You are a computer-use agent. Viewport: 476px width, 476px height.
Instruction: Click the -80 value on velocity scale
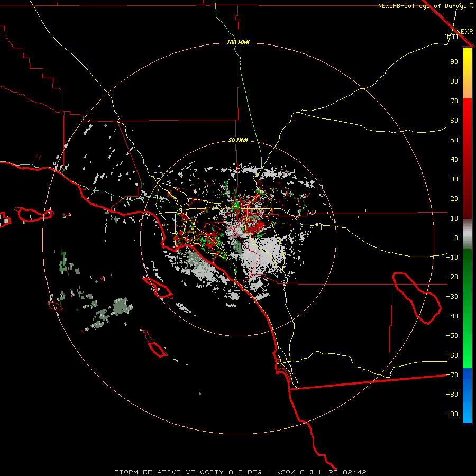(452, 395)
